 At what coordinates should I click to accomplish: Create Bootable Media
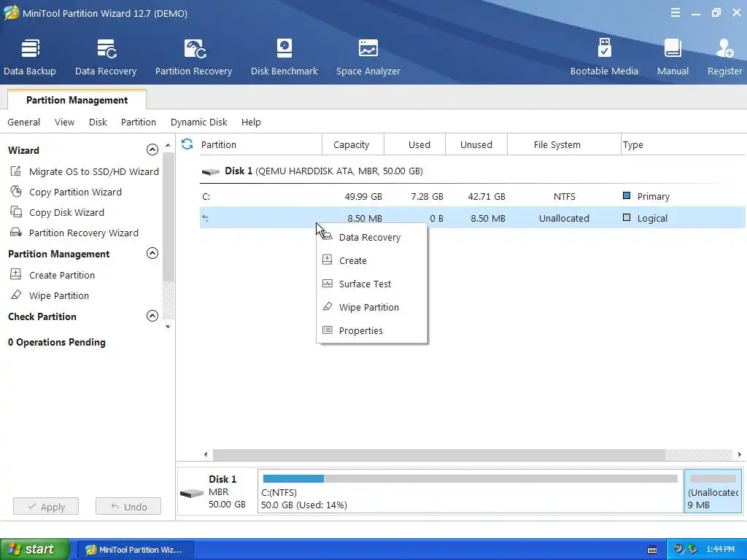click(x=604, y=57)
